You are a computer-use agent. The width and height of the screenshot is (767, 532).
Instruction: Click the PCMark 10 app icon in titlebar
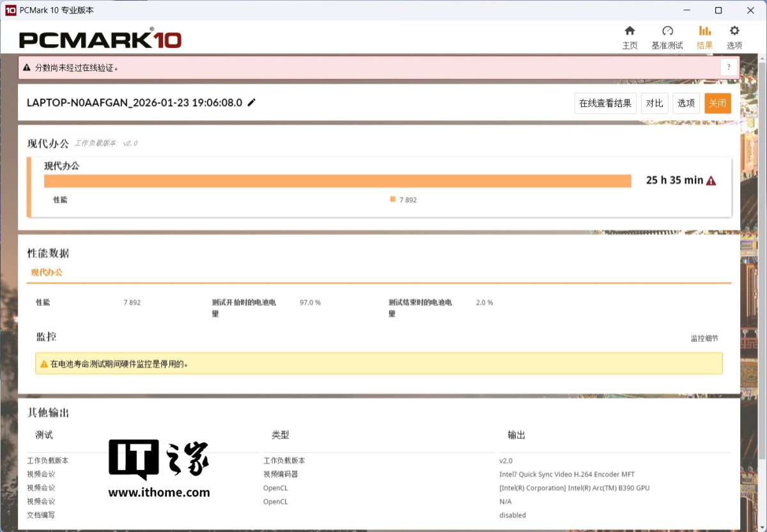pyautogui.click(x=9, y=10)
